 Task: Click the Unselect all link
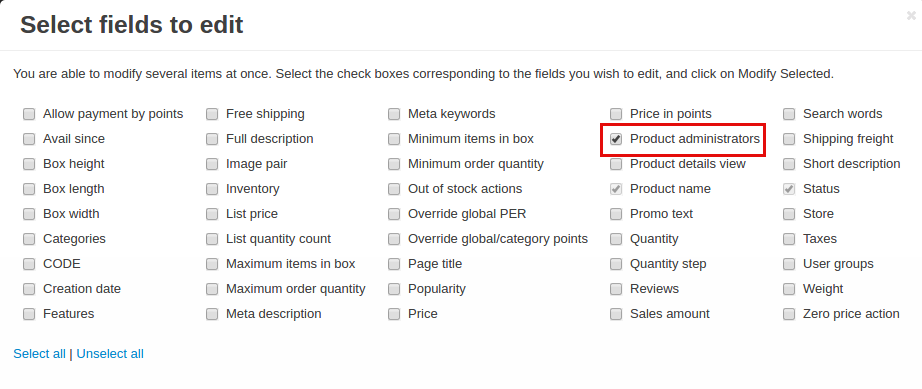110,354
